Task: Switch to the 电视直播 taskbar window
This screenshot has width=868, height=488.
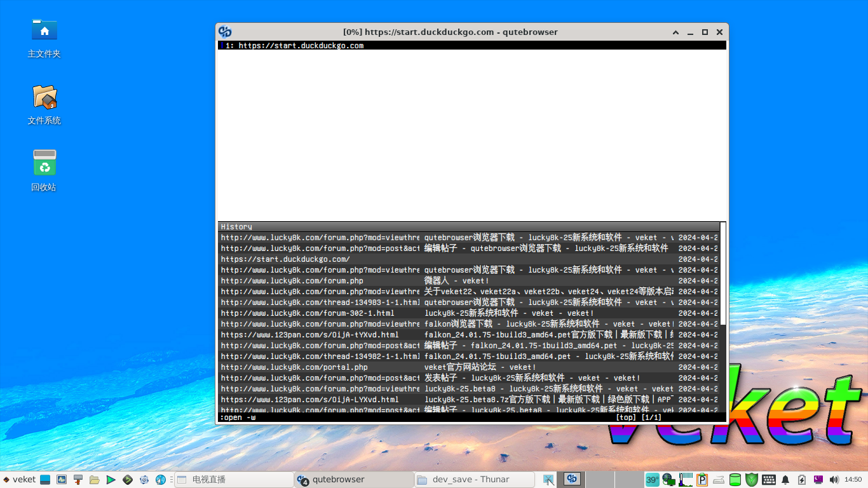Action: pos(234,480)
